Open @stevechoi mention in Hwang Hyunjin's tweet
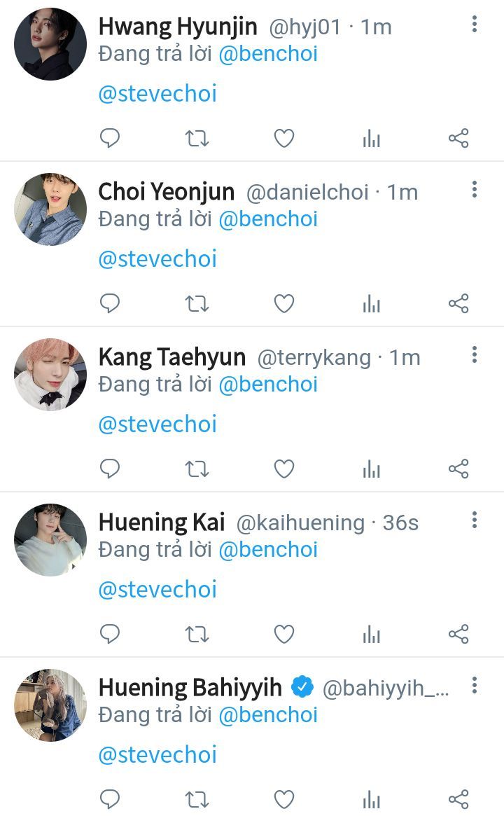Viewport: 504px width, 816px height. [157, 94]
